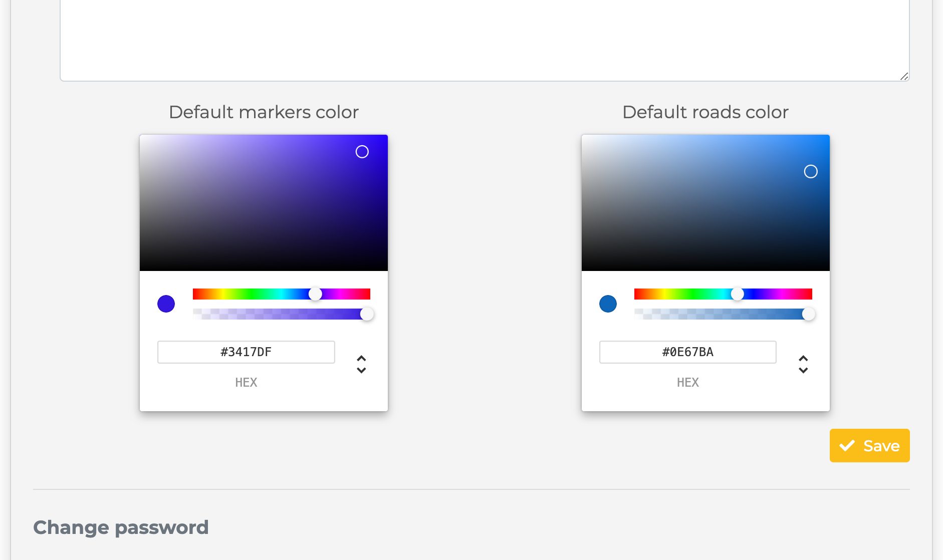Click the Save button
Screen dimensions: 943x560
pyautogui.click(x=869, y=445)
